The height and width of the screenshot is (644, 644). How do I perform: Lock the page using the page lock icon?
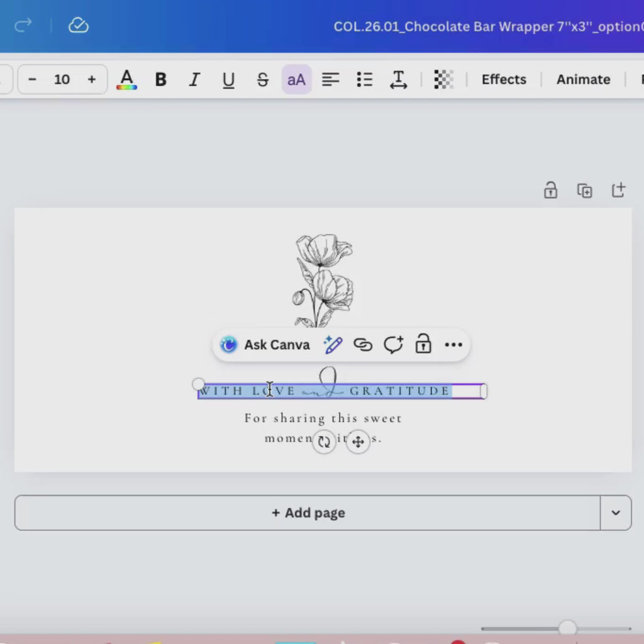pos(550,190)
